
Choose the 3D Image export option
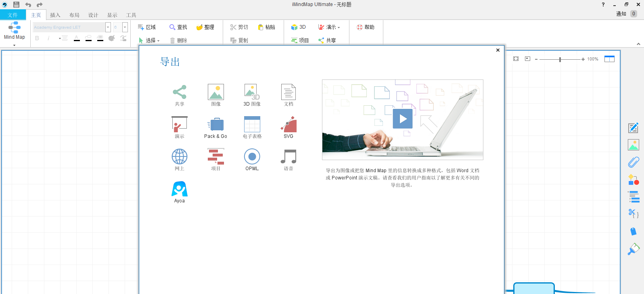[x=252, y=95]
